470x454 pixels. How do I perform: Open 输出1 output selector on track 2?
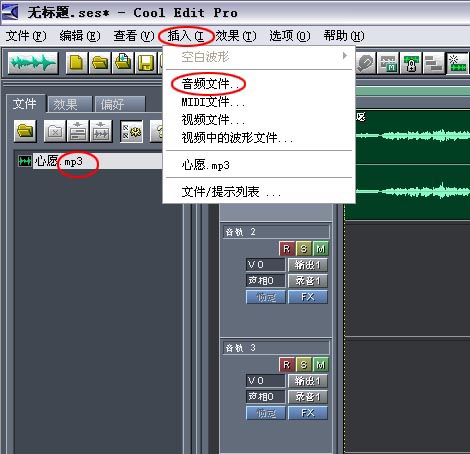click(307, 265)
